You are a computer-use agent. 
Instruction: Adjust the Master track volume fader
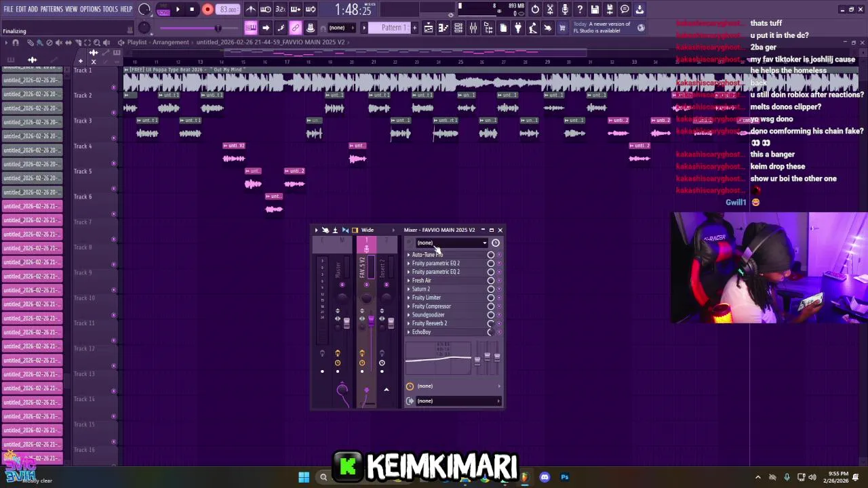tap(347, 323)
